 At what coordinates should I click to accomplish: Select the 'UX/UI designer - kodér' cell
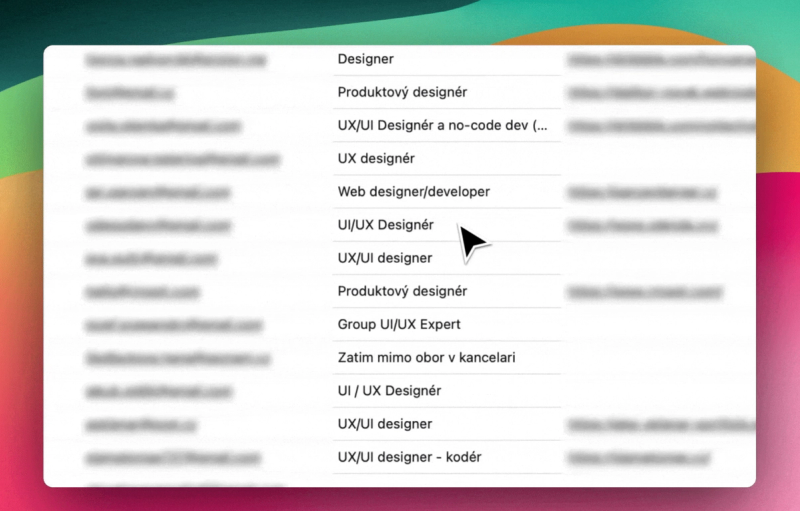click(x=447, y=457)
